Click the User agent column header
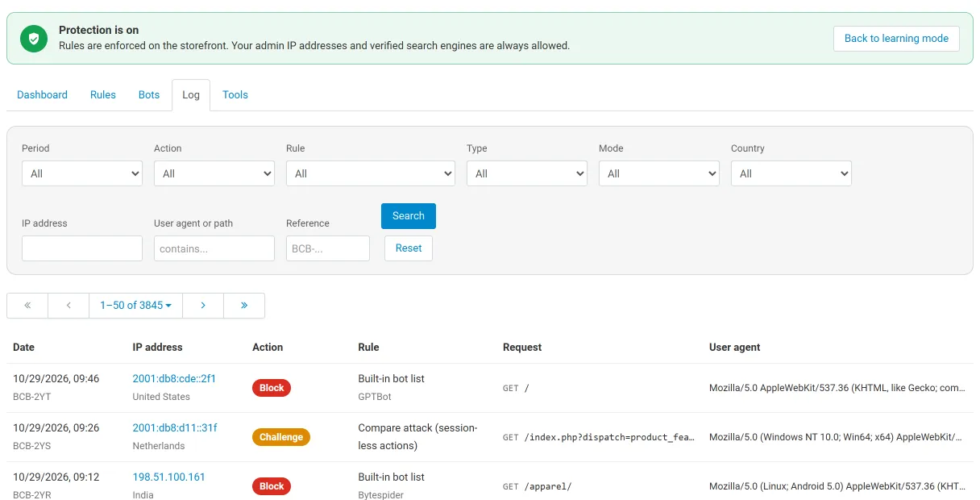Screen dimensions: 980x500 point(735,348)
